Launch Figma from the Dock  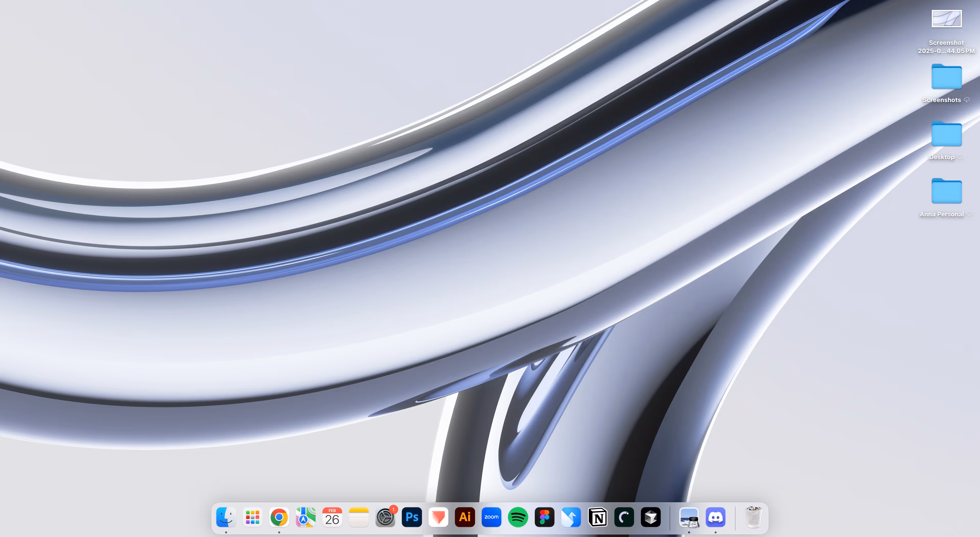tap(544, 517)
